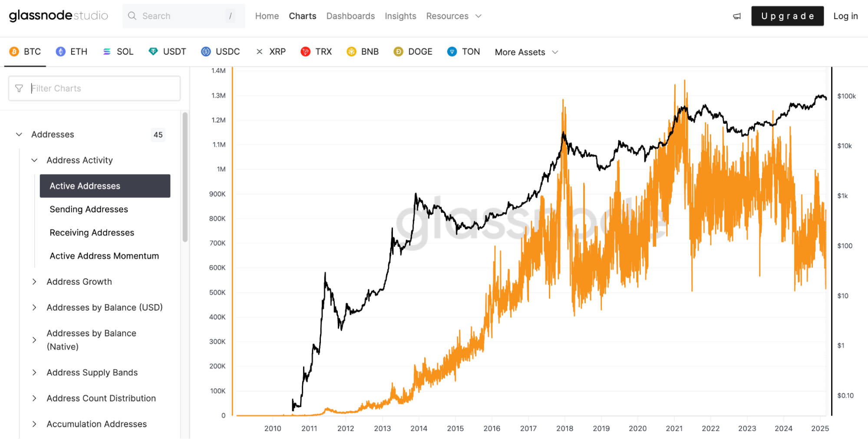Click the Upgrade button

point(787,16)
